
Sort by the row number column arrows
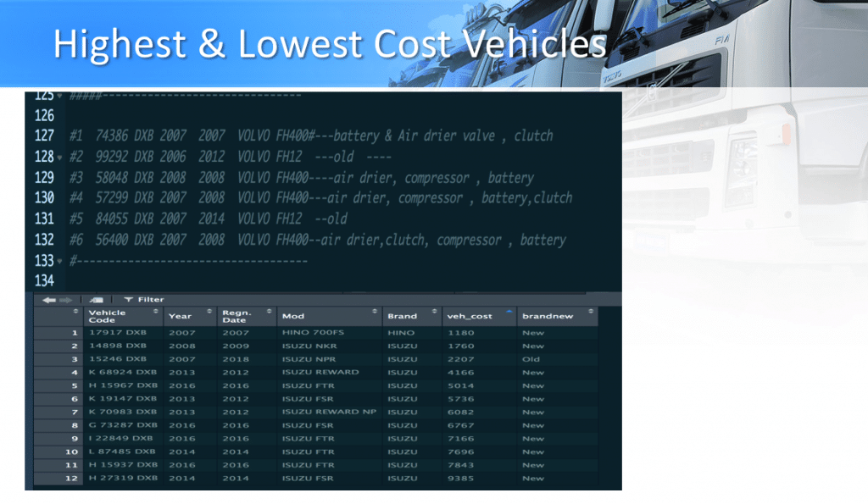pyautogui.click(x=75, y=312)
